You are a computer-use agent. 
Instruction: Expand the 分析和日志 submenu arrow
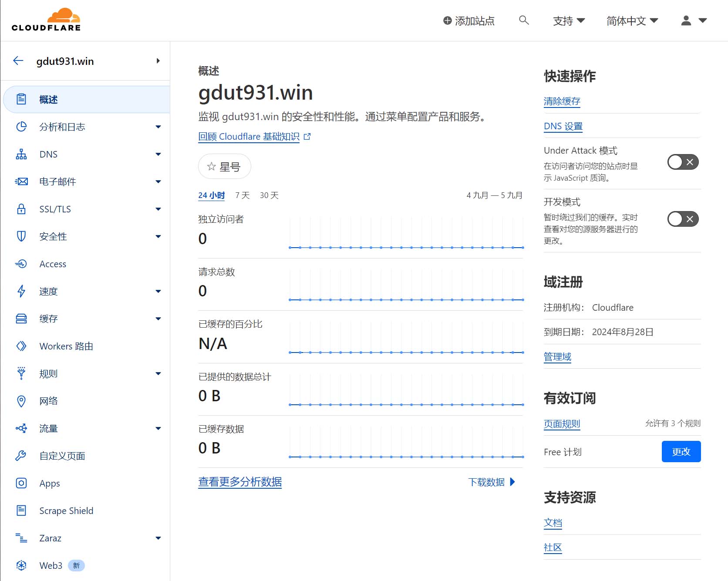[x=158, y=127]
